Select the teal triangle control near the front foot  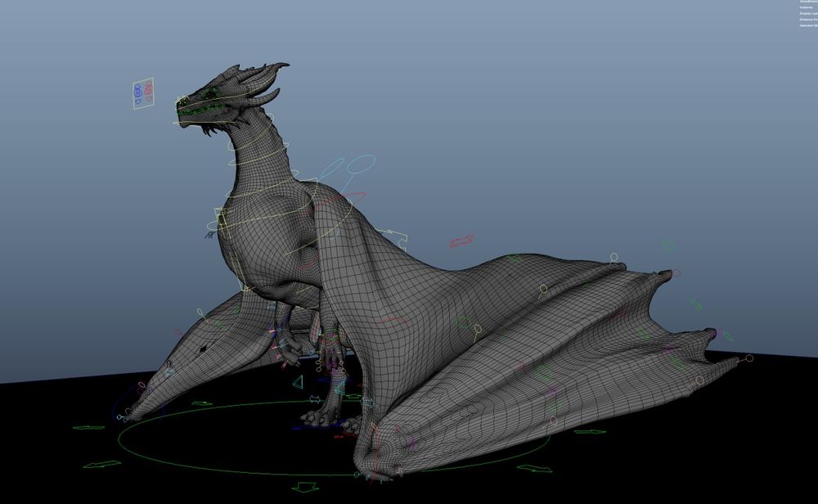click(298, 382)
